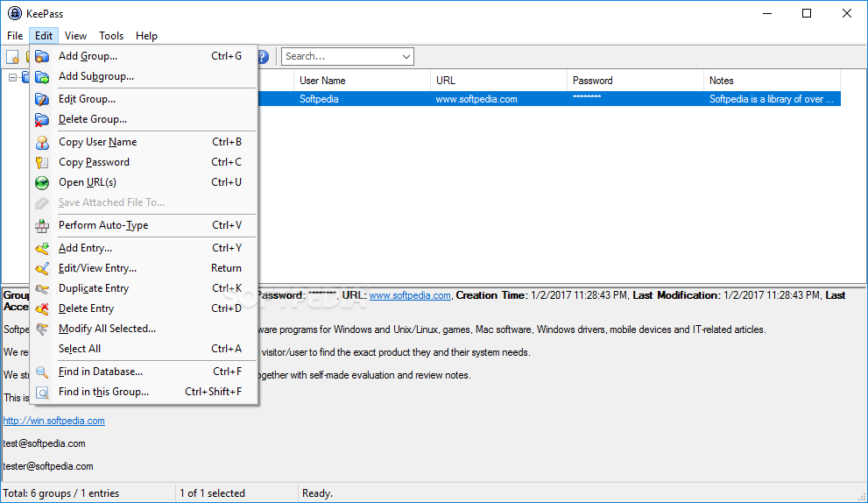Select Find in Database... menu entry
The width and height of the screenshot is (868, 503).
tap(144, 372)
